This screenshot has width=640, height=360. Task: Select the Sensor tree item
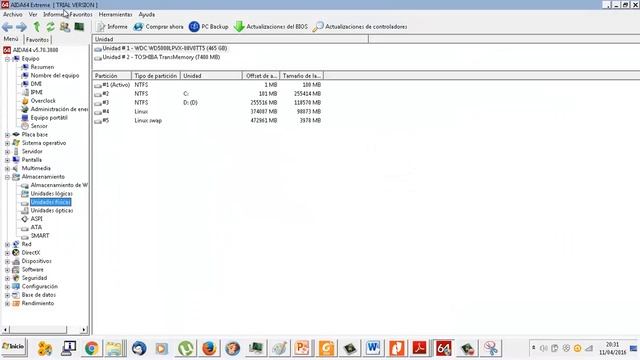pos(39,126)
